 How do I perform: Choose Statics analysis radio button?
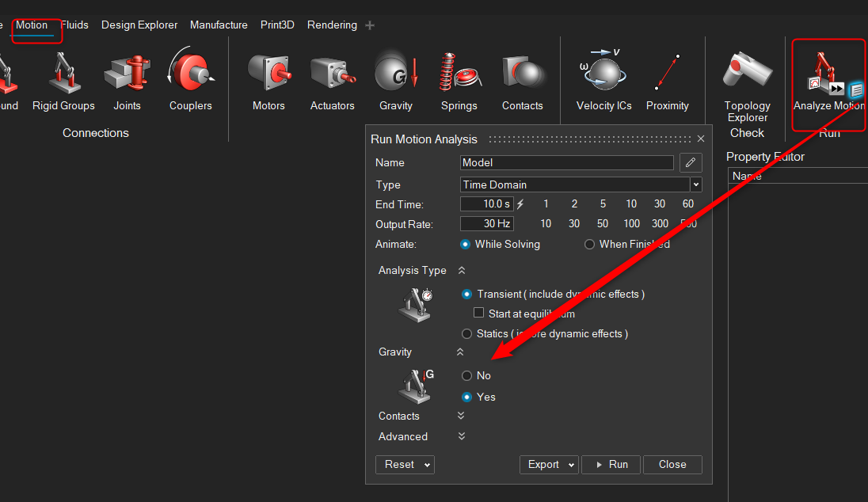coord(466,334)
